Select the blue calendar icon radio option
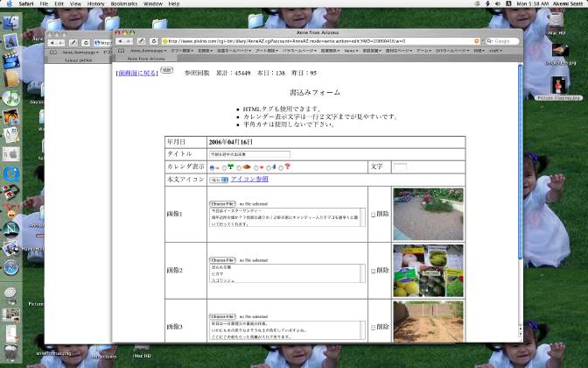 [x=269, y=168]
